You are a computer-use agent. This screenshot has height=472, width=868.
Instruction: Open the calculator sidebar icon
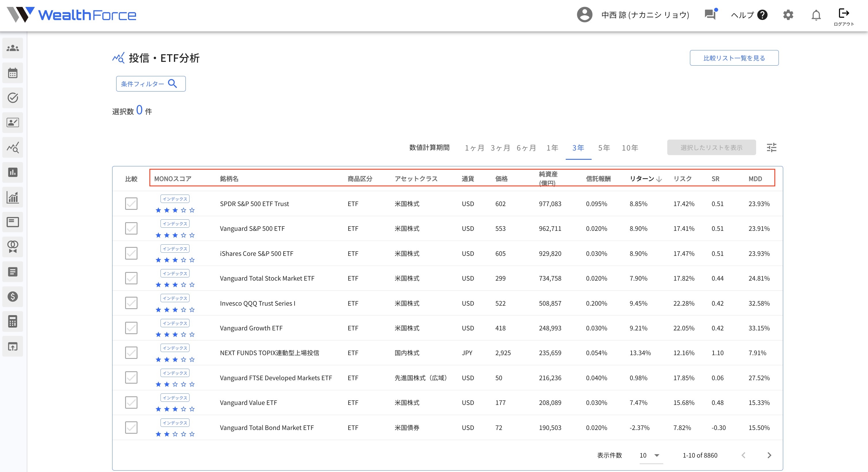(13, 322)
